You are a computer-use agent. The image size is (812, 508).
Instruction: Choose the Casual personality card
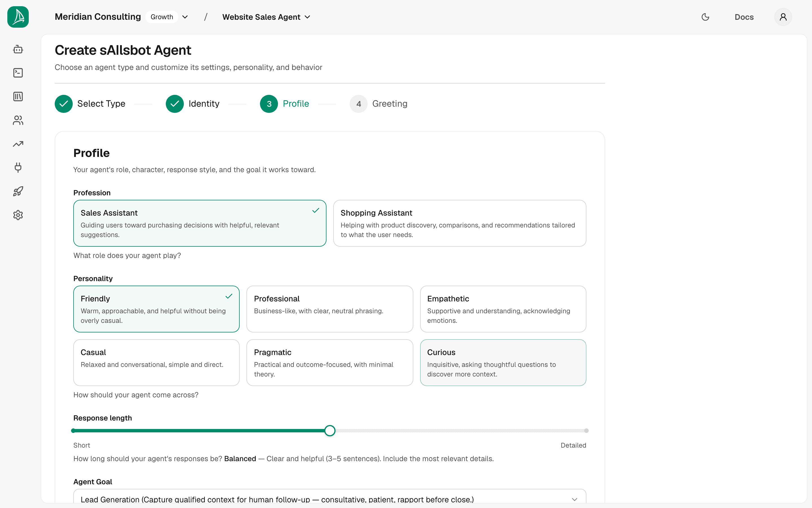[x=156, y=363]
